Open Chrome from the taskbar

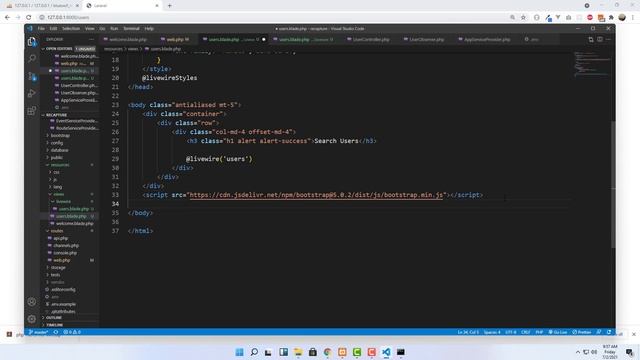pos(327,352)
